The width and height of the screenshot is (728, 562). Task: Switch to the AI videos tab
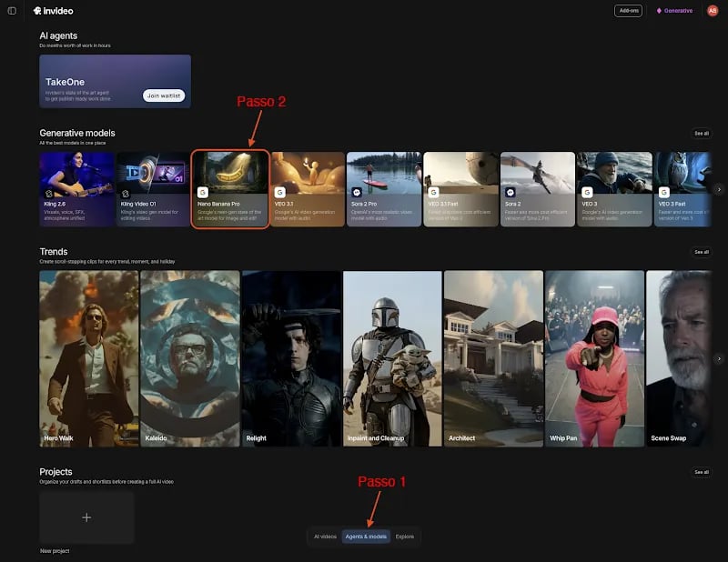(325, 537)
